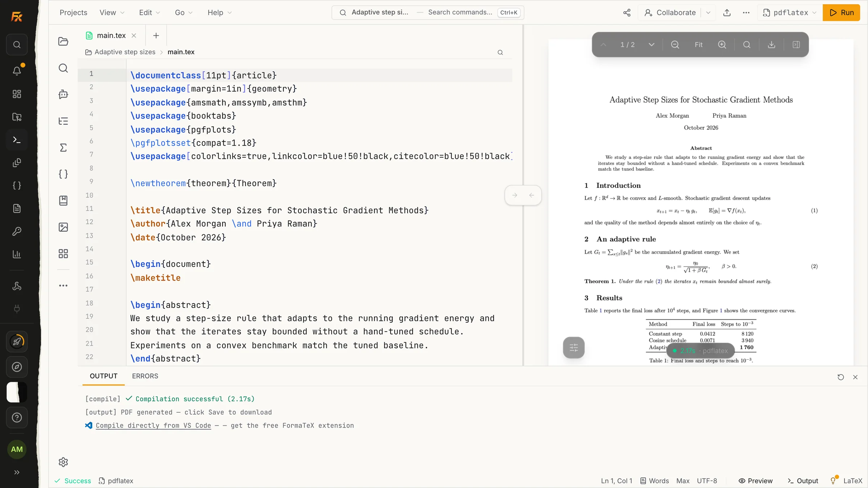This screenshot has width=868, height=488.
Task: Click the share icon in top bar
Action: click(x=627, y=13)
